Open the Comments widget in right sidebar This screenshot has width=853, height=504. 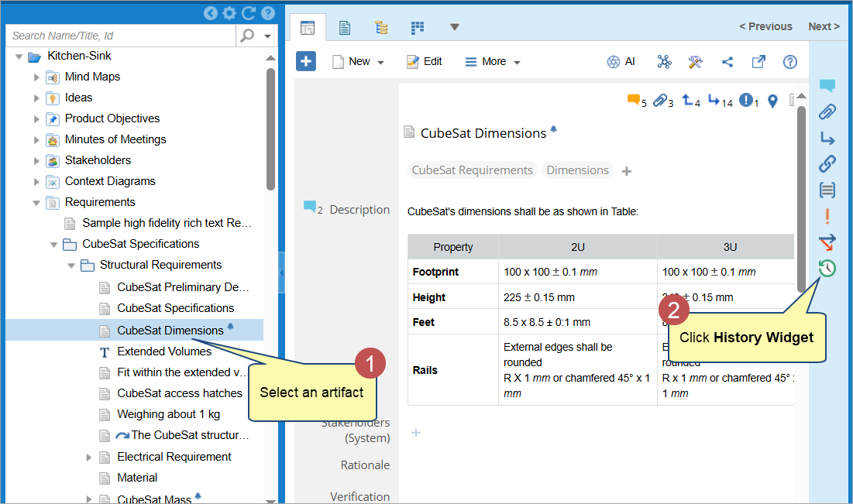(827, 86)
